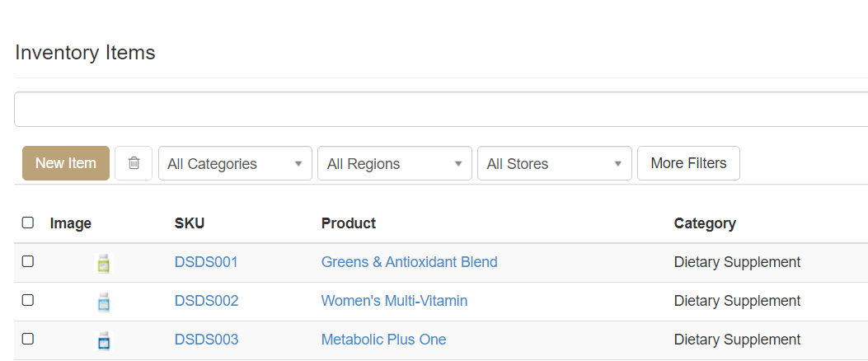Viewport: 868px width, 361px height.
Task: Check the box for SKU DSDS001 row
Action: [28, 261]
